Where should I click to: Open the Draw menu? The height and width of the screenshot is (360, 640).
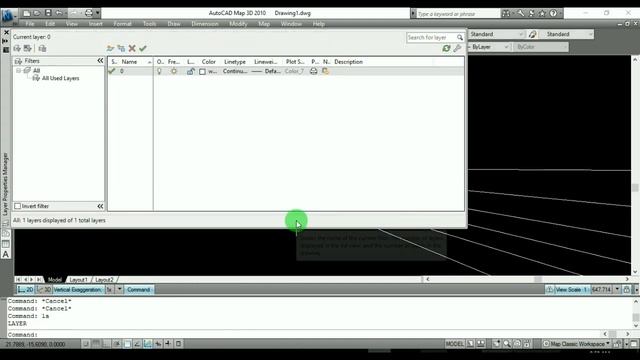pos(174,24)
